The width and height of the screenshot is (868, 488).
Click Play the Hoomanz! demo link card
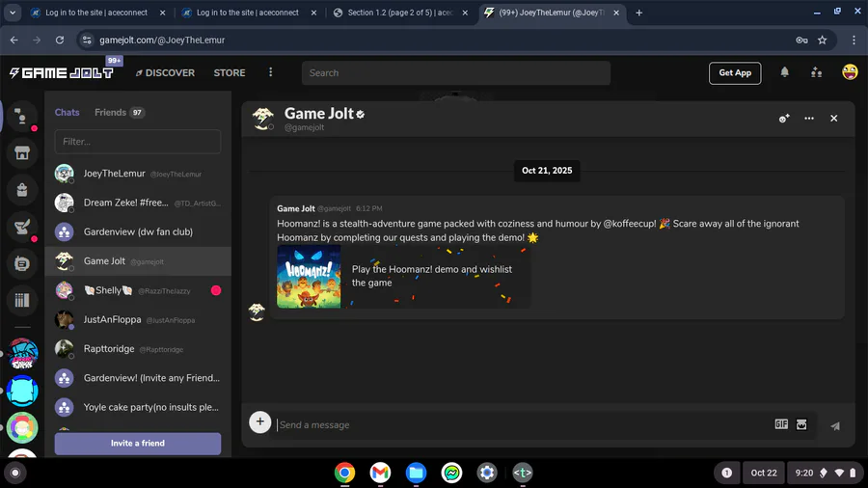pyautogui.click(x=403, y=276)
